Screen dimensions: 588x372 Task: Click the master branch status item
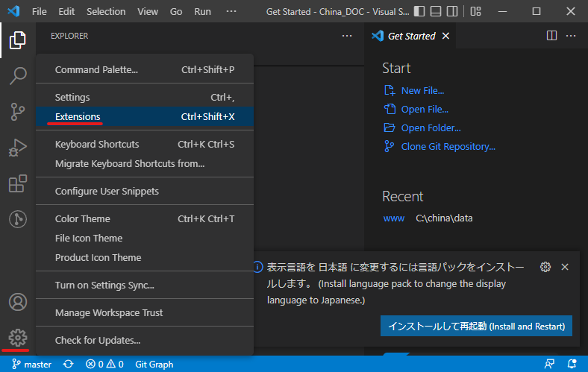tap(31, 364)
